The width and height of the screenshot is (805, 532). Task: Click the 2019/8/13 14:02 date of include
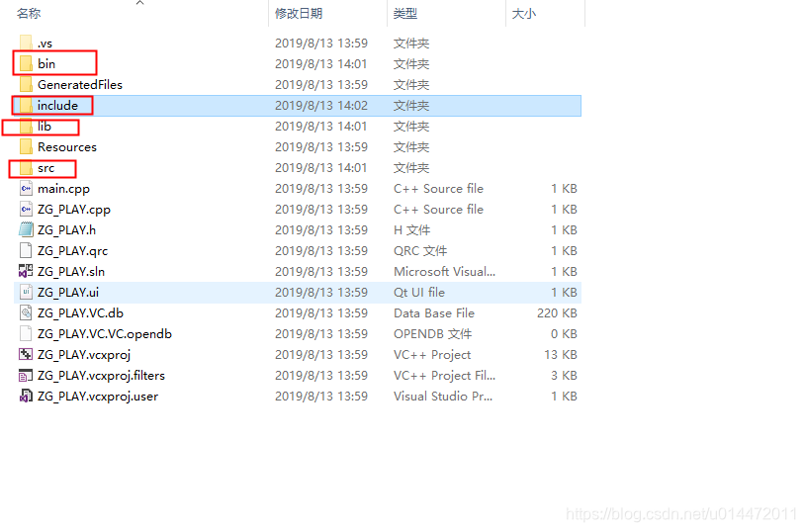point(321,105)
